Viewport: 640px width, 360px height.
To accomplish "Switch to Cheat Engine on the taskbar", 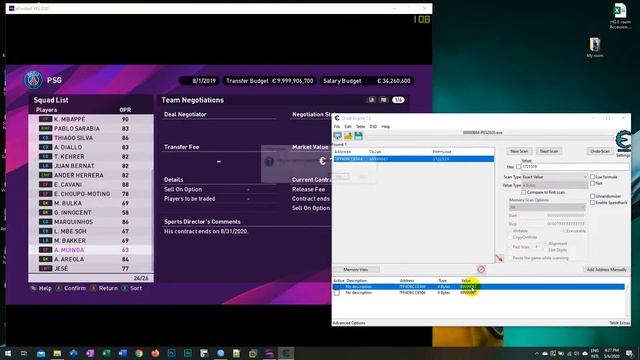I will (286, 353).
